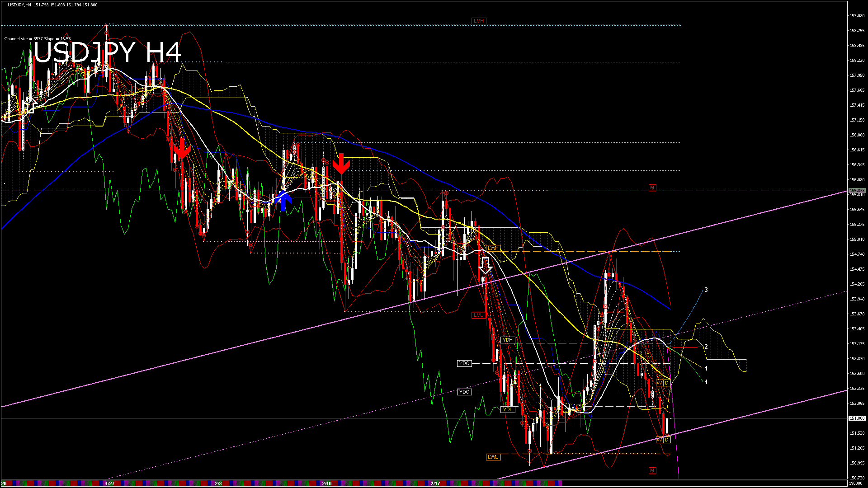
Task: Select the YDC white level label
Action: pos(464,392)
